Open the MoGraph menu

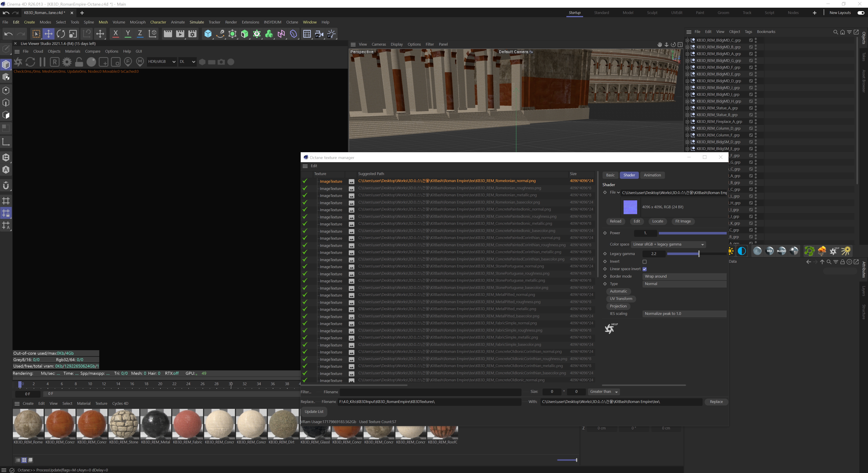tap(137, 22)
